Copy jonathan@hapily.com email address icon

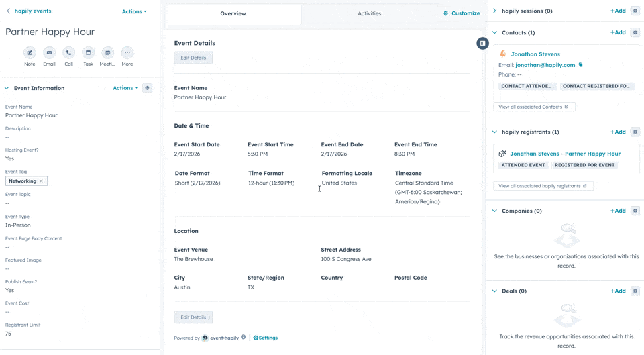click(x=581, y=65)
